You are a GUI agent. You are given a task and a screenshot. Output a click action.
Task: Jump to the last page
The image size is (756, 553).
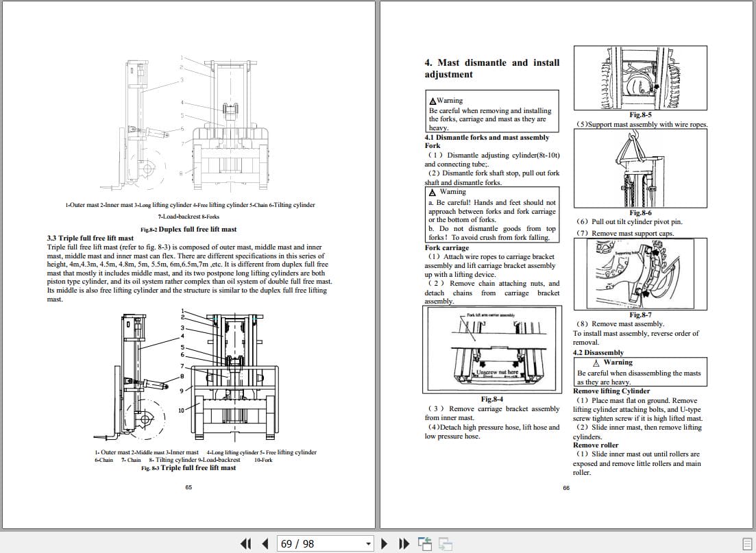(x=404, y=544)
